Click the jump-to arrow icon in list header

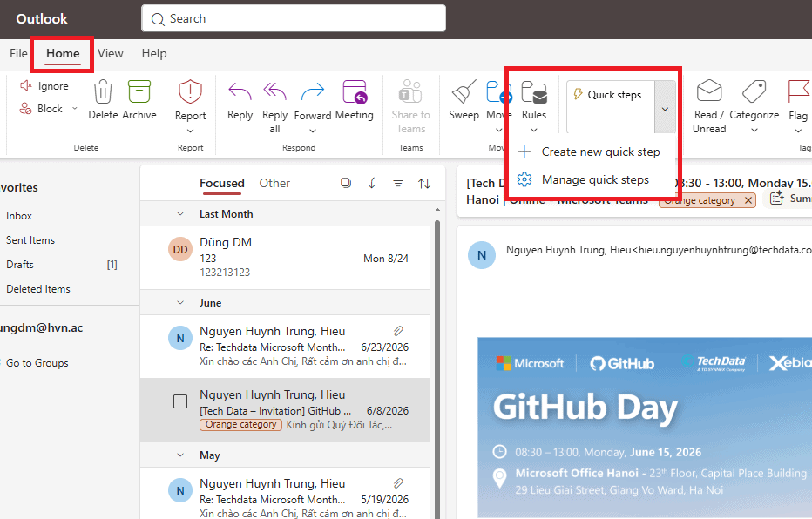372,183
